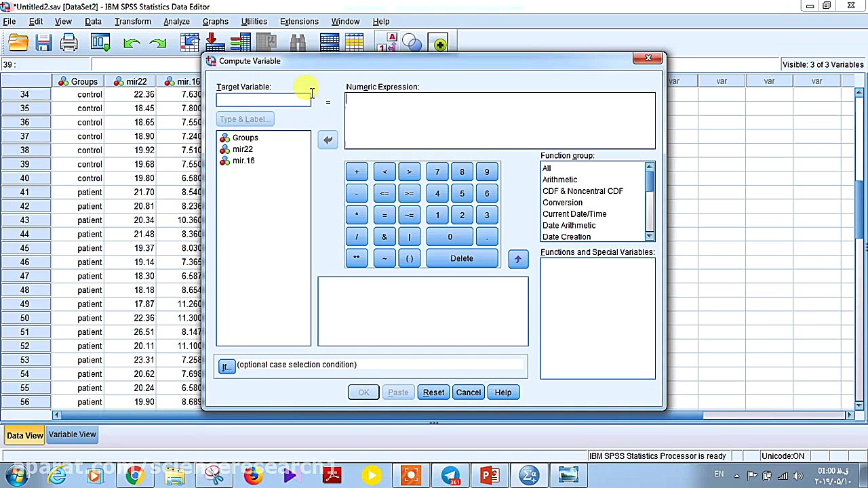Select mir.16 in the variable list

coord(243,161)
